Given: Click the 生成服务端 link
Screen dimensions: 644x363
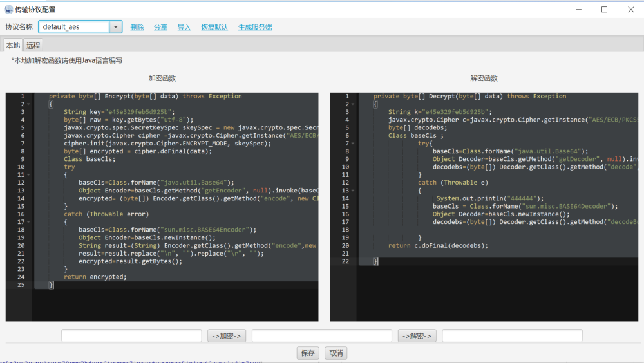Looking at the screenshot, I should pyautogui.click(x=255, y=27).
